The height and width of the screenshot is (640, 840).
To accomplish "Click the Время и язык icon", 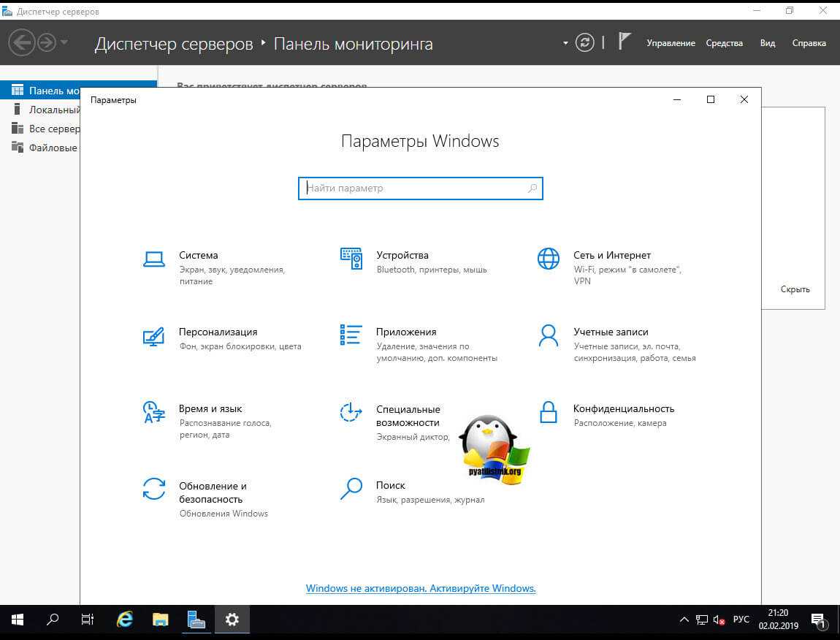I will pos(153,412).
